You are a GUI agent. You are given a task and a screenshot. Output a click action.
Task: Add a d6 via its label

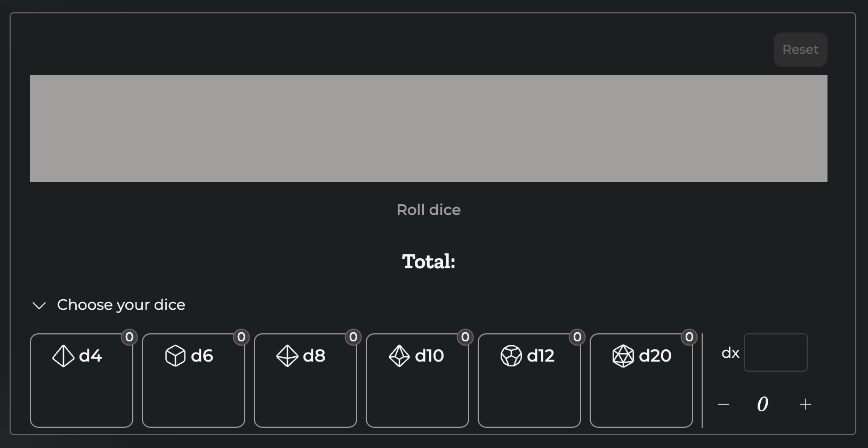[x=202, y=356]
